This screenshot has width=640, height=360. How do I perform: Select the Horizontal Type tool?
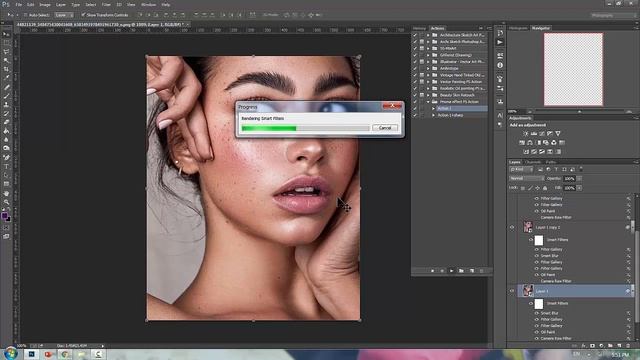pyautogui.click(x=6, y=166)
